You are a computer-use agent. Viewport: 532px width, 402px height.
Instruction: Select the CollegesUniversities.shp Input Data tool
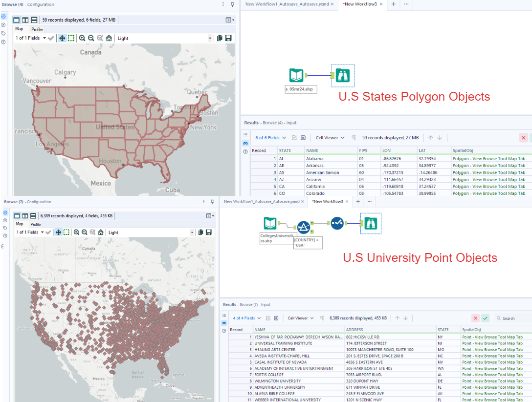click(x=270, y=223)
